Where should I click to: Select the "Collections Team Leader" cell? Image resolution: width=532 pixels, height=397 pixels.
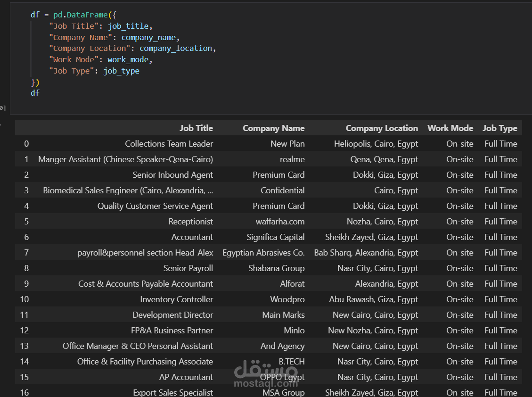169,143
